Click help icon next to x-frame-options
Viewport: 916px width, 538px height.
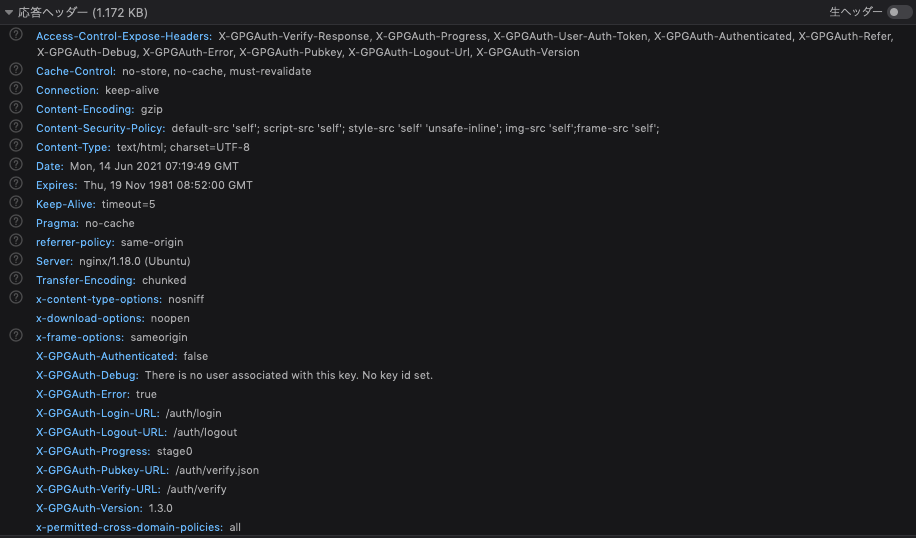[x=16, y=335]
